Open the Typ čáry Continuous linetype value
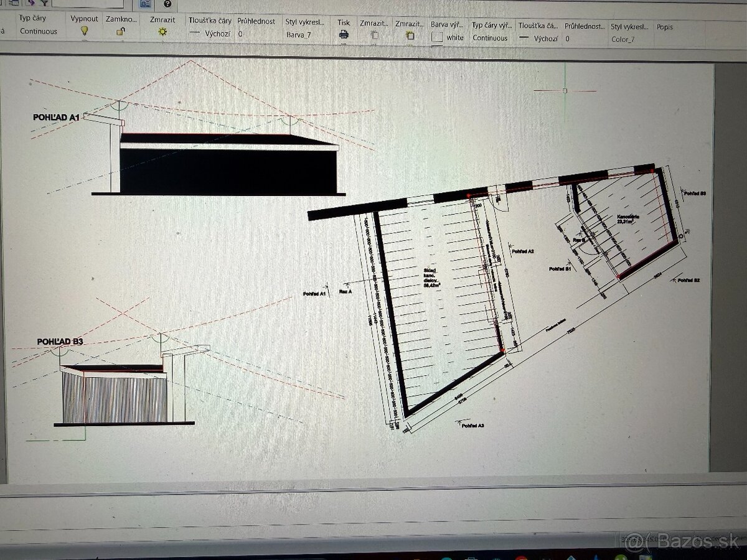 click(38, 31)
